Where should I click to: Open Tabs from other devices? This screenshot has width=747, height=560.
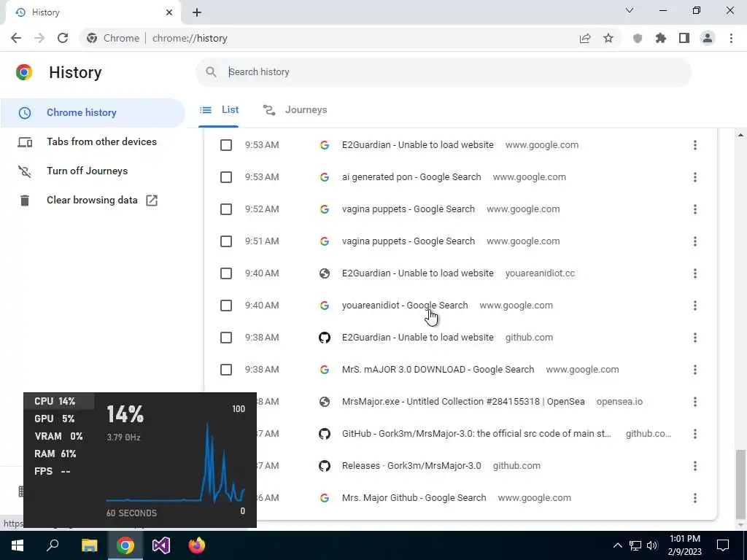pyautogui.click(x=101, y=142)
